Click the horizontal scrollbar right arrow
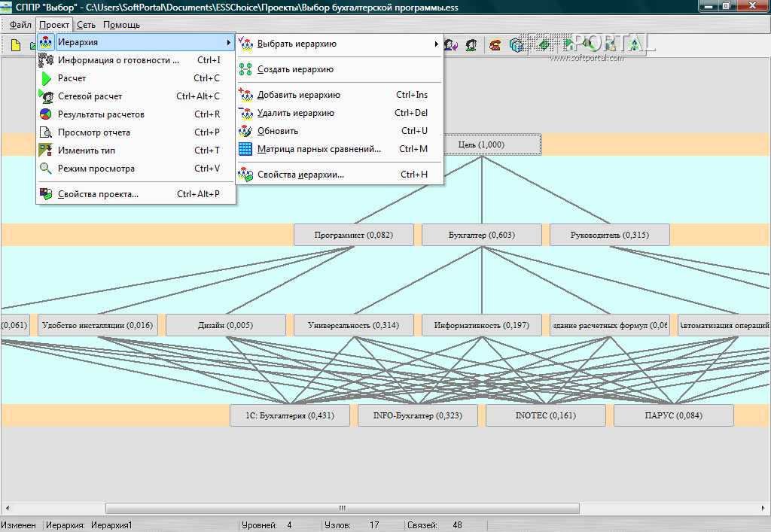This screenshot has height=532, width=771. pyautogui.click(x=763, y=508)
